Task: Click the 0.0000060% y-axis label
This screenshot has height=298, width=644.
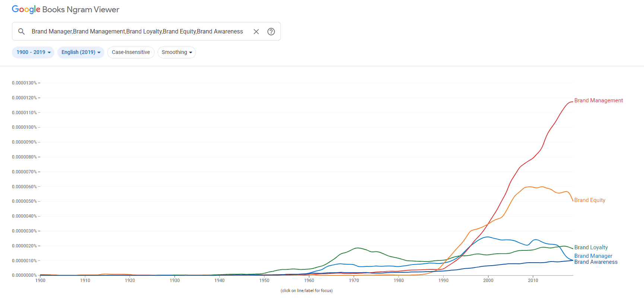Action: 24,187
